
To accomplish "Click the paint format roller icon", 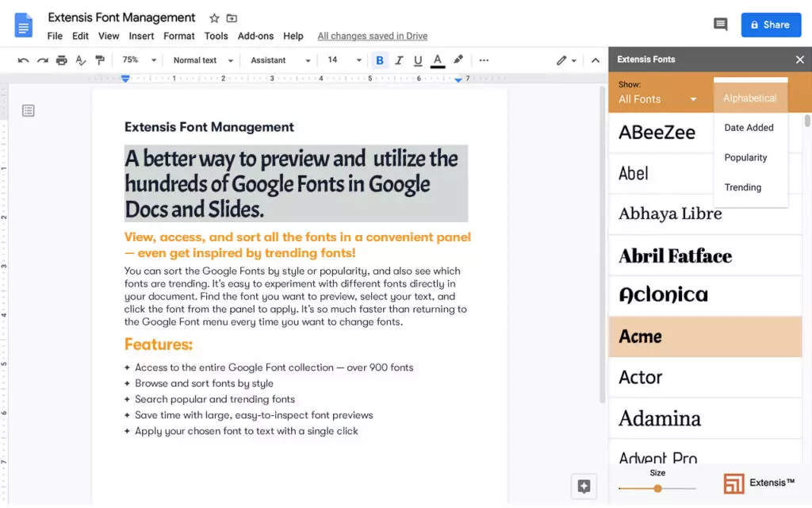I will coord(100,60).
